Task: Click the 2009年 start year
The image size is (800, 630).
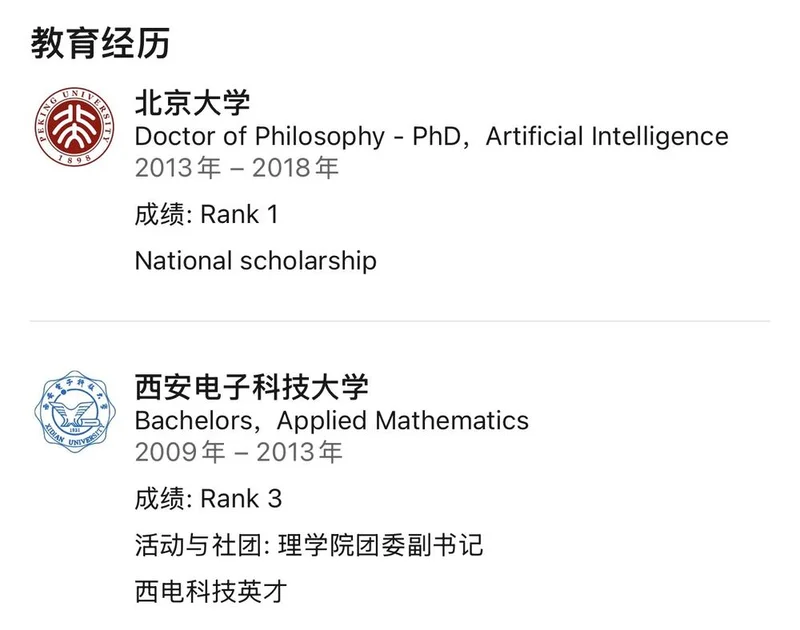Action: [x=180, y=452]
